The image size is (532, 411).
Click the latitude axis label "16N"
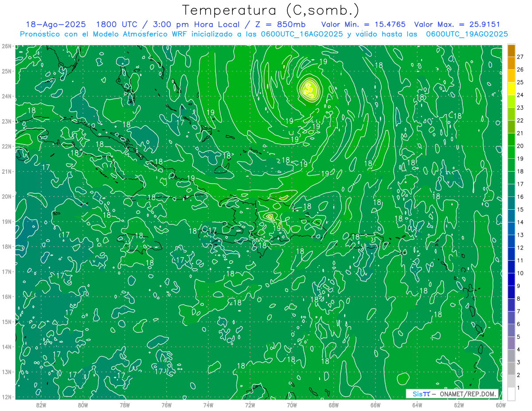click(7, 297)
